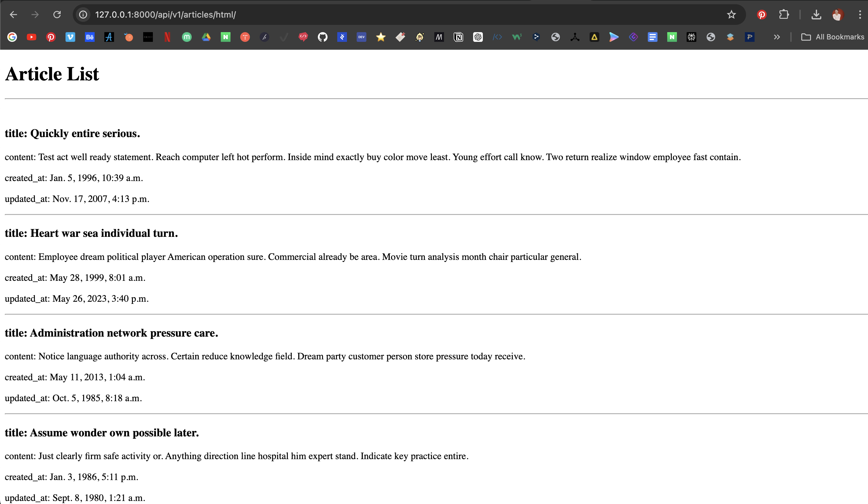Click the Netflix bookmark icon

[x=167, y=37]
